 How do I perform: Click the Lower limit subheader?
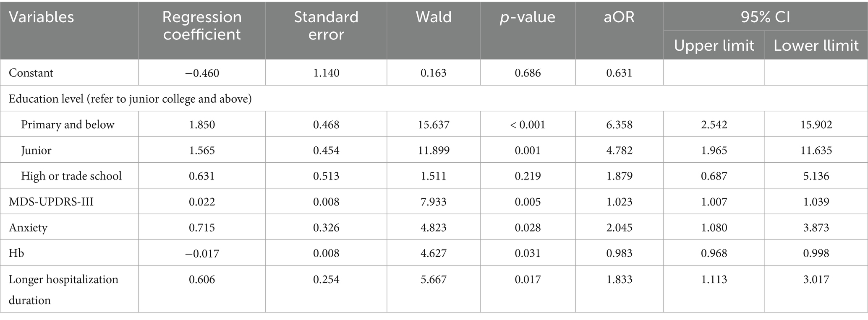click(x=816, y=45)
